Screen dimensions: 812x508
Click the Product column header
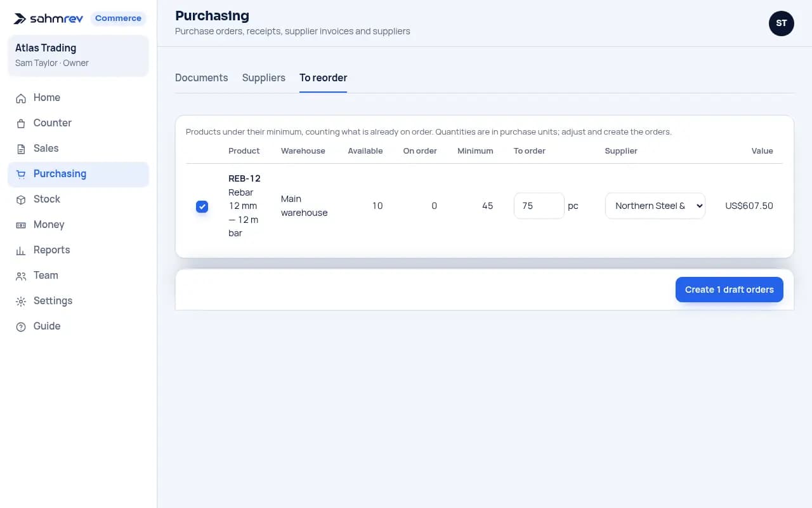click(x=244, y=151)
